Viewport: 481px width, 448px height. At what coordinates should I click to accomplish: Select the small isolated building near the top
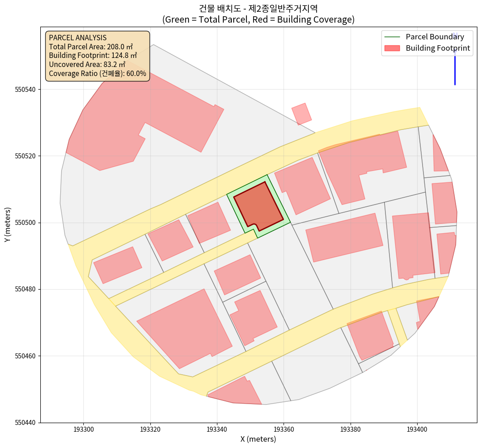click(301, 114)
